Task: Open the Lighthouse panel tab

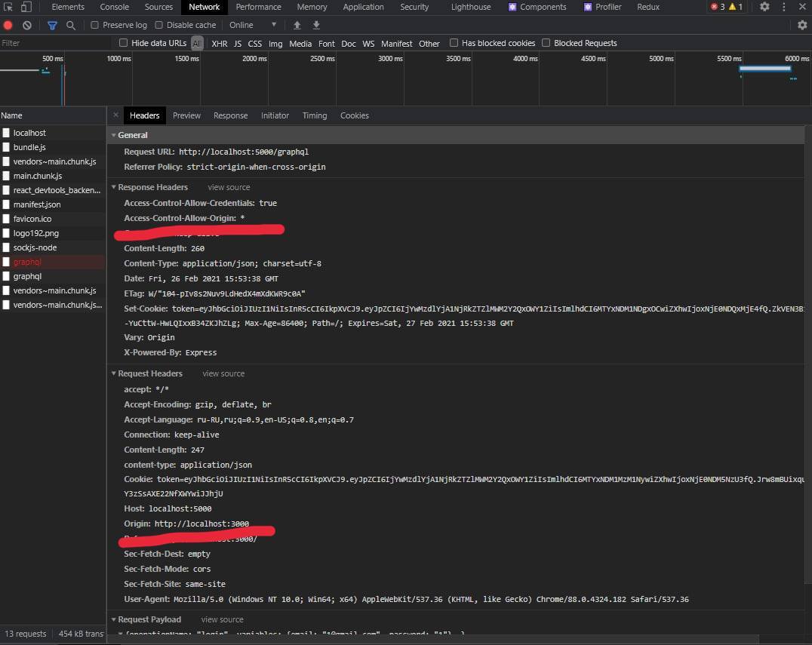Action: pos(471,7)
